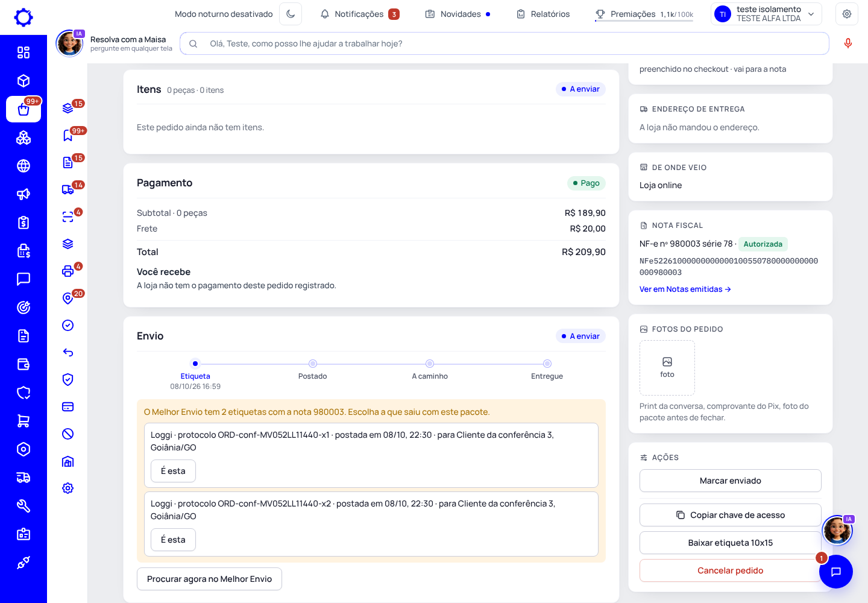
Task: Open the location pin icon with badge 20
Action: pos(68,298)
